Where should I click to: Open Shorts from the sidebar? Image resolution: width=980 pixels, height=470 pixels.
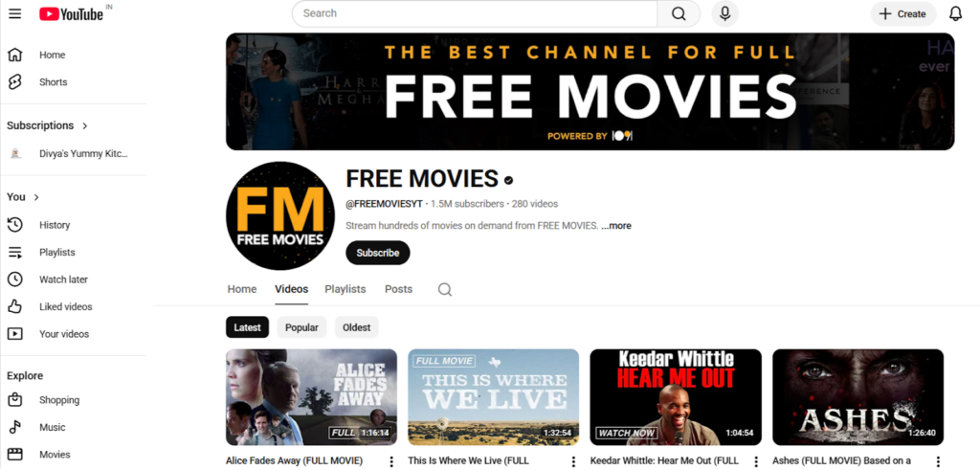click(x=53, y=82)
